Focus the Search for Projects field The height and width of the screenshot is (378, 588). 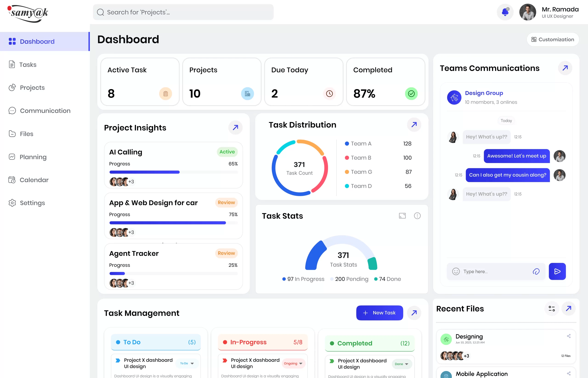click(x=183, y=12)
